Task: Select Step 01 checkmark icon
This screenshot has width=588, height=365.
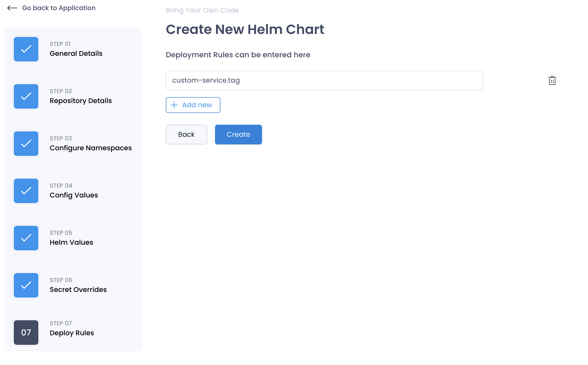Action: 26,49
